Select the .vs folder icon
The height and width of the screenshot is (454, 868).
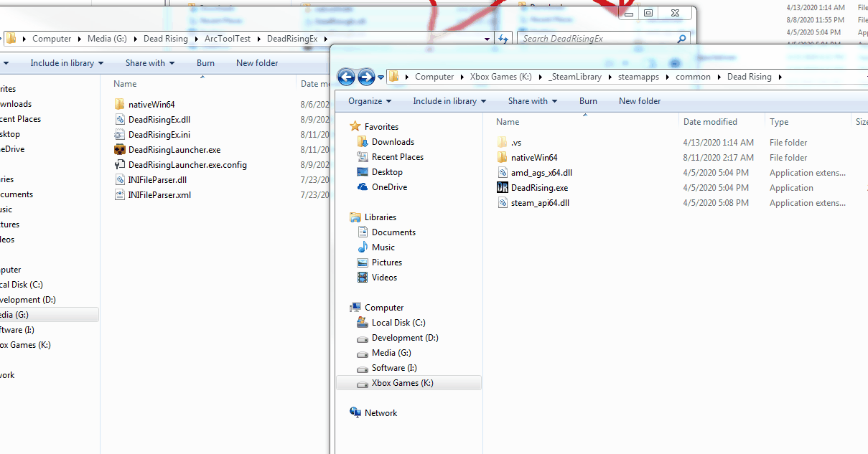pos(503,143)
